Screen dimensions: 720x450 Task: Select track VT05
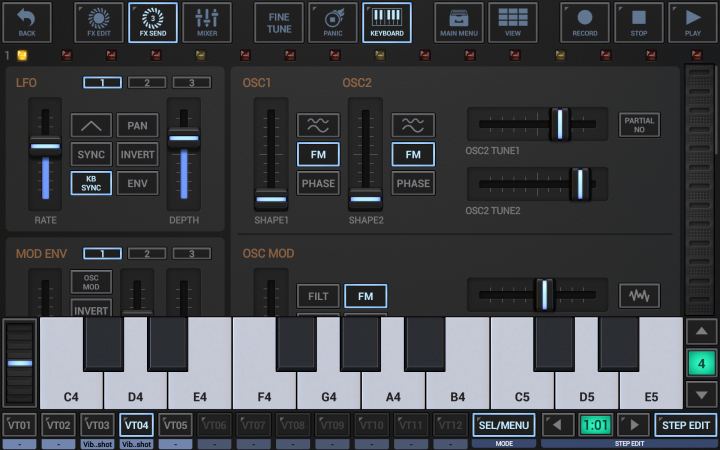pyautogui.click(x=175, y=425)
